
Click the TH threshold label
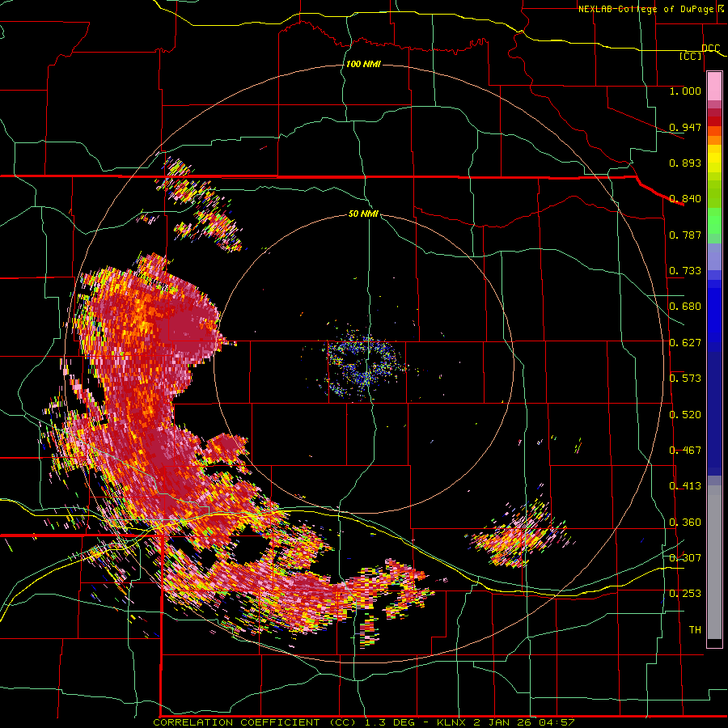[695, 630]
